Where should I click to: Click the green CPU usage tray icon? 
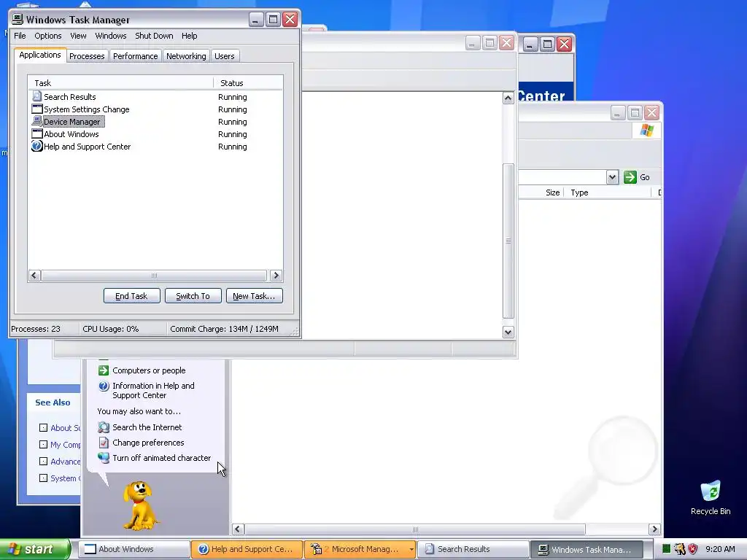[667, 549]
